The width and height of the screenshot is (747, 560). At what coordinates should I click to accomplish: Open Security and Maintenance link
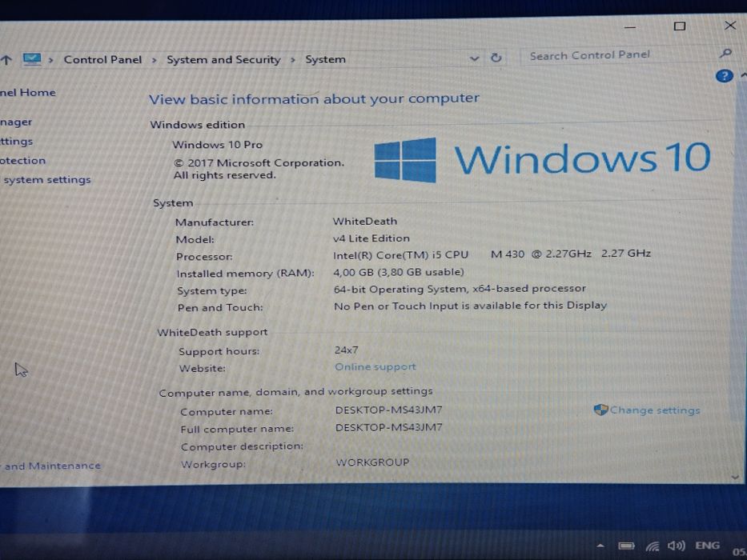coord(50,466)
